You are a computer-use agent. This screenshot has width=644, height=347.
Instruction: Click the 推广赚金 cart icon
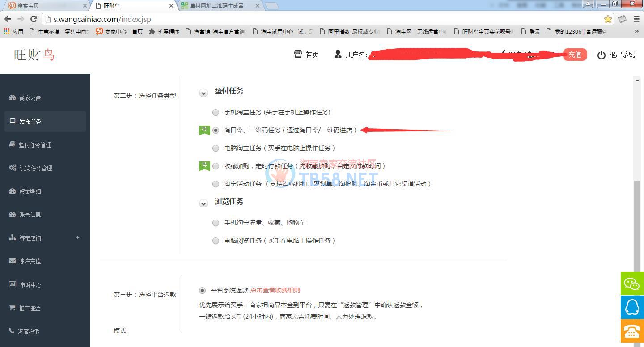click(x=12, y=308)
